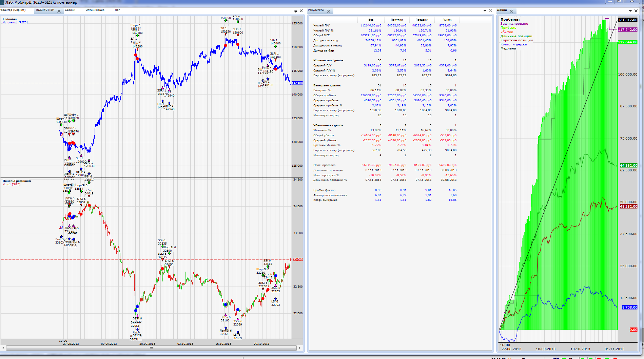Click the red Убыток legend entry
Screen dimensions: 644x359
pos(507,32)
